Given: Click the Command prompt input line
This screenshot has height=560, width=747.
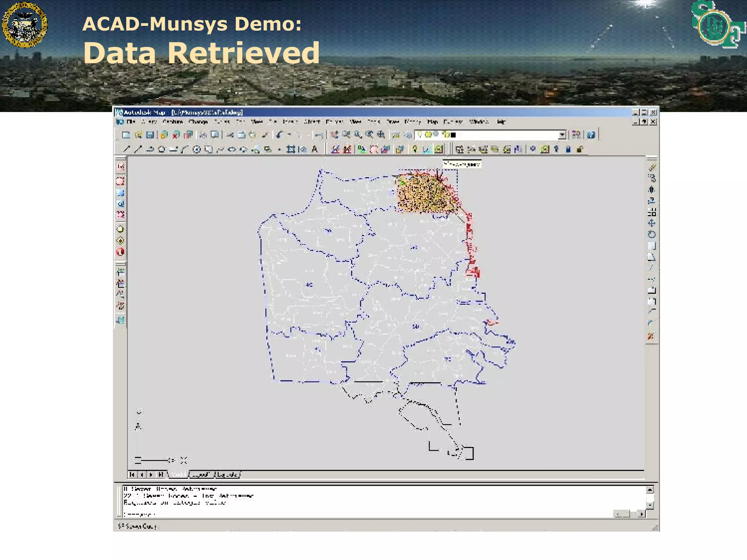Looking at the screenshot, I should pos(368,514).
